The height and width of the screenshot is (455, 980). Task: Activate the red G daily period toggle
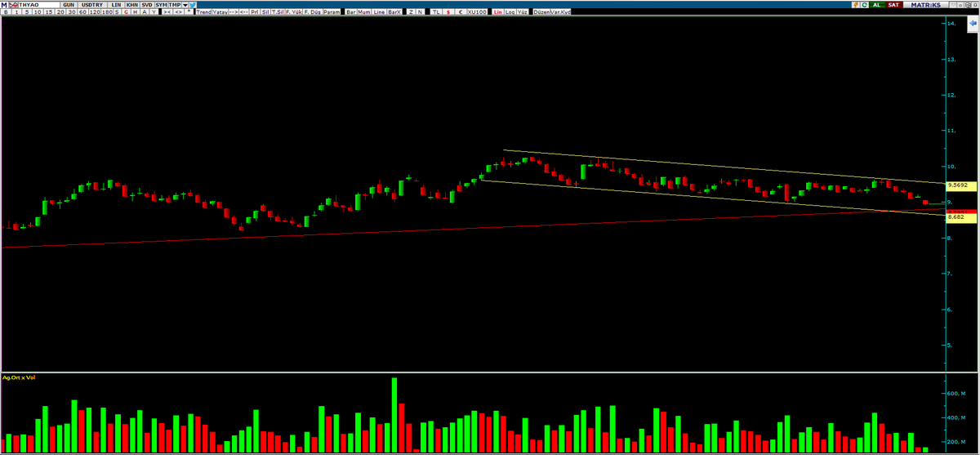coord(126,12)
